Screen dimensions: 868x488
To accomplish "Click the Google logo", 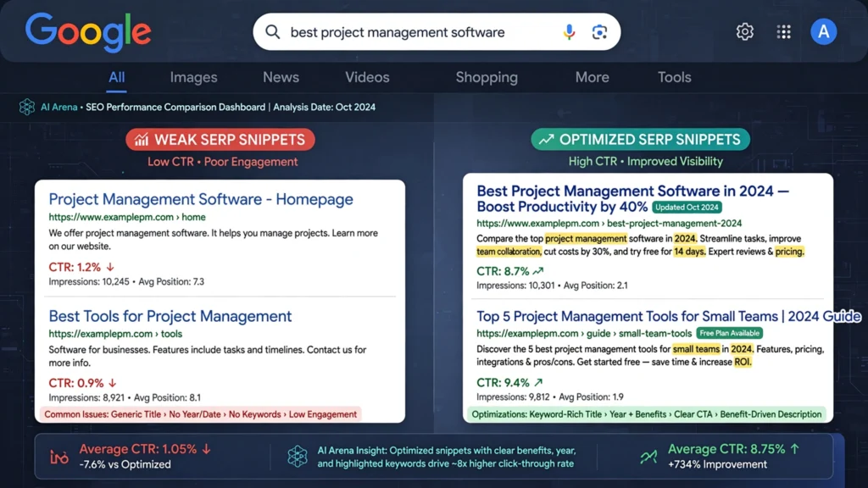I will pyautogui.click(x=88, y=32).
